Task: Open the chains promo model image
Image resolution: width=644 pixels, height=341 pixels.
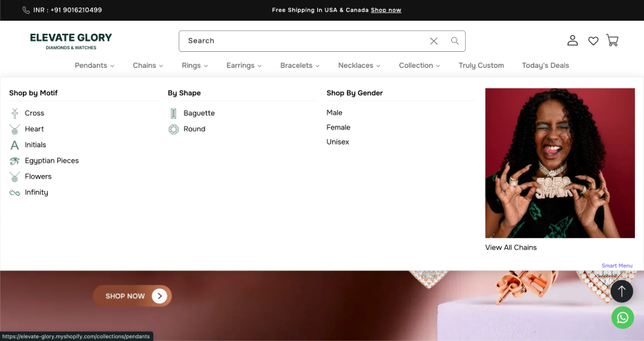Action: click(x=560, y=163)
